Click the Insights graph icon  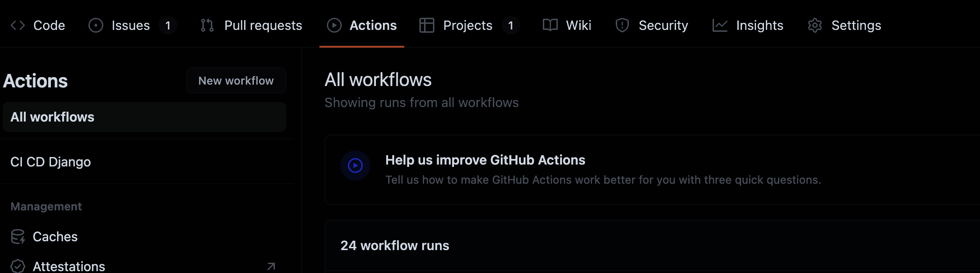pos(720,25)
